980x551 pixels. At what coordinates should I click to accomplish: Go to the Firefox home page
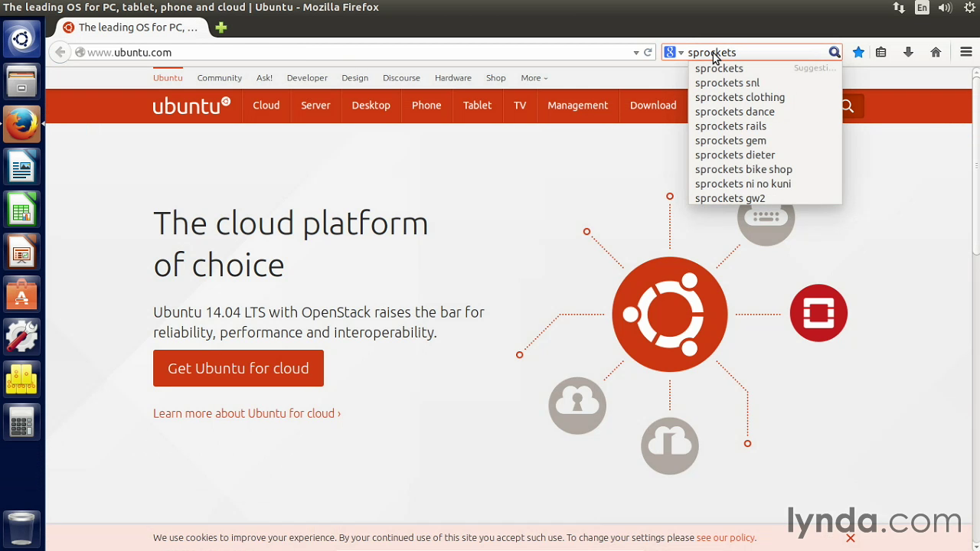tap(936, 52)
